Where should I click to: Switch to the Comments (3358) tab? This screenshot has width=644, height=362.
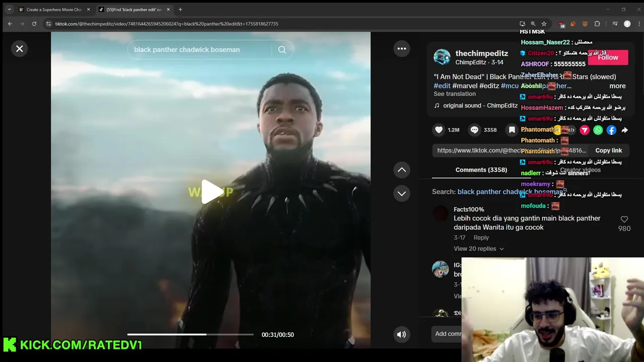tap(481, 170)
